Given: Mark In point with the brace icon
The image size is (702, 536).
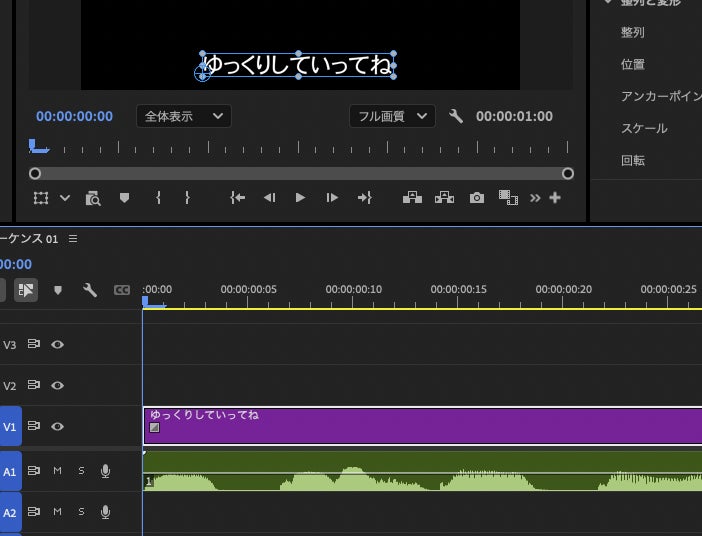Looking at the screenshot, I should [x=158, y=197].
